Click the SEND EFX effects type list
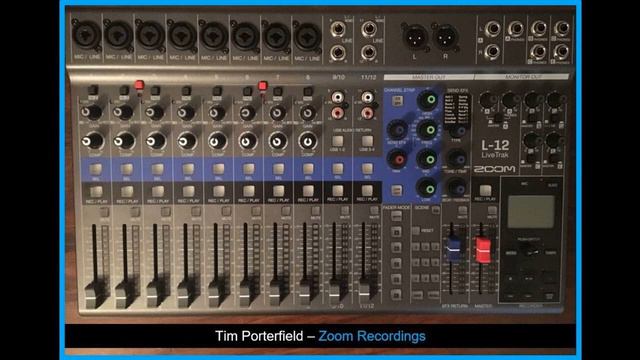This screenshot has height=360, width=640. (457, 109)
